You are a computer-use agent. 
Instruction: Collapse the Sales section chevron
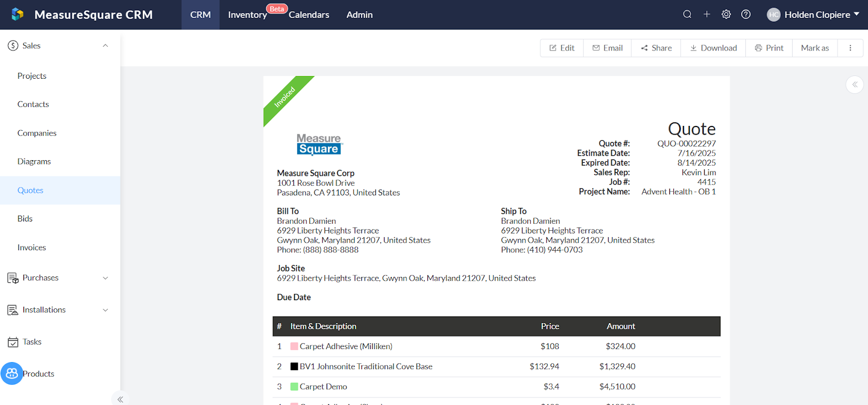point(105,46)
